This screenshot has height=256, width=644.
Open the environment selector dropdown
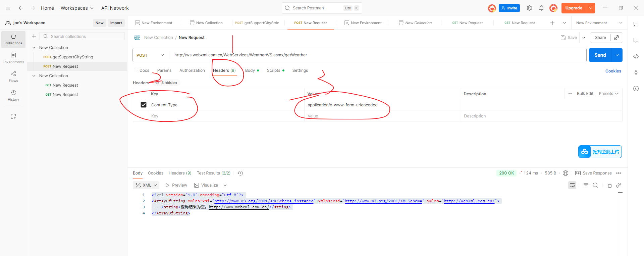click(x=599, y=23)
